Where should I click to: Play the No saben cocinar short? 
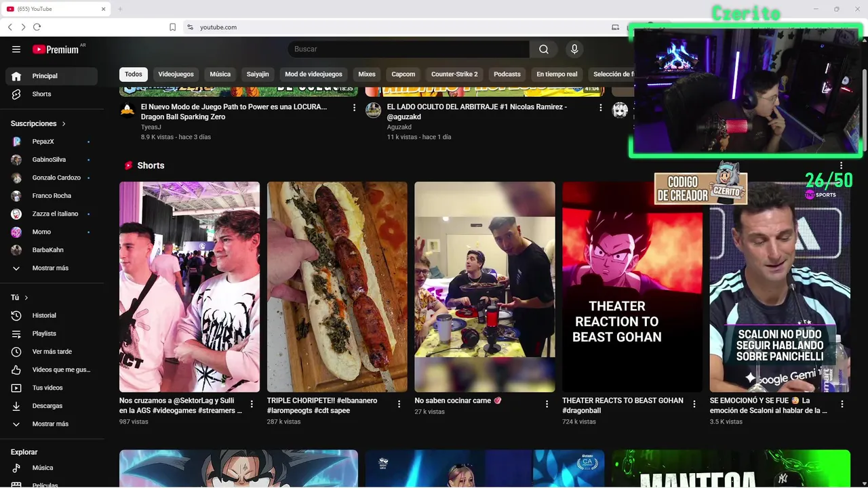click(485, 287)
